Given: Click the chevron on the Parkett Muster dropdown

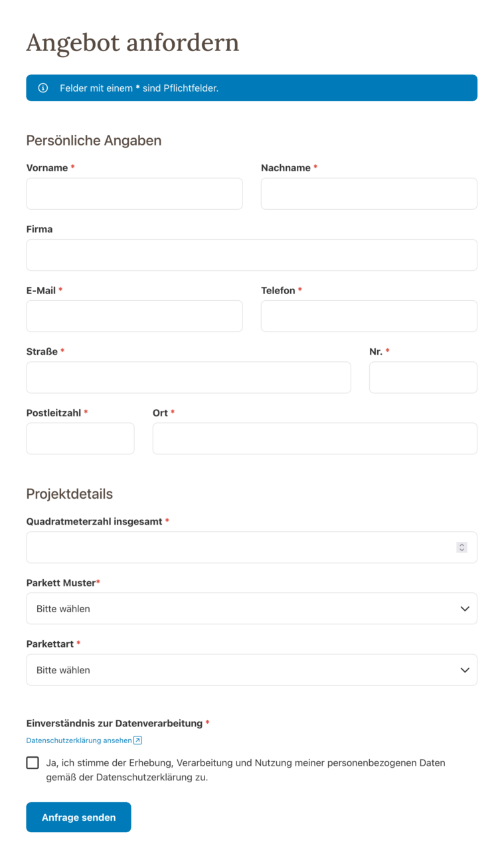Looking at the screenshot, I should (x=465, y=608).
